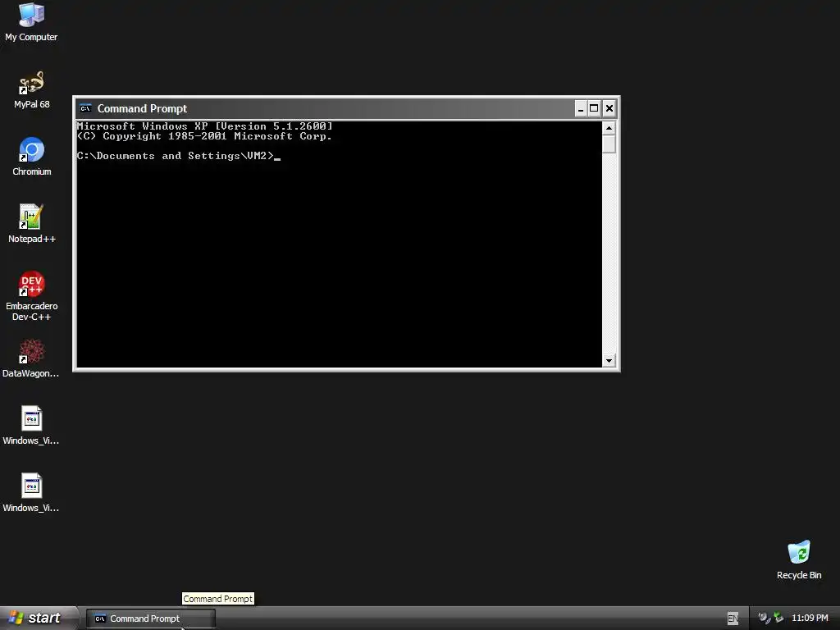Click the console scrollbar down arrow
Screen dimensions: 840x630
pyautogui.click(x=609, y=361)
